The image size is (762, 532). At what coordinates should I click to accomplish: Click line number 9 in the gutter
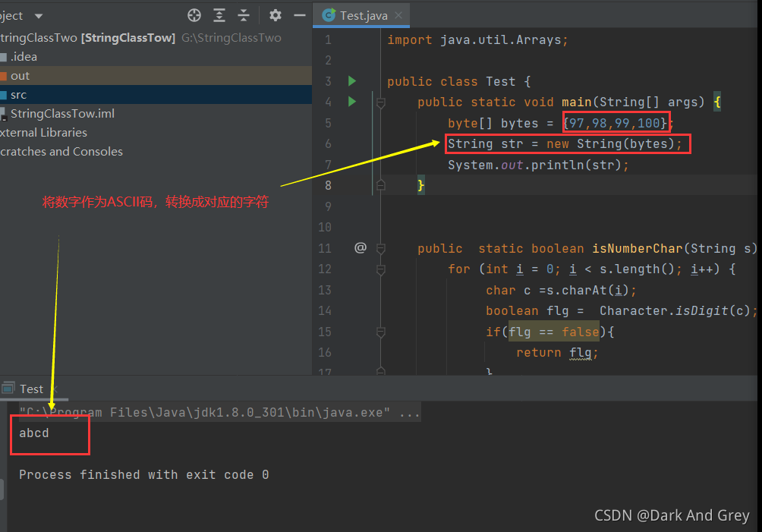coord(328,206)
